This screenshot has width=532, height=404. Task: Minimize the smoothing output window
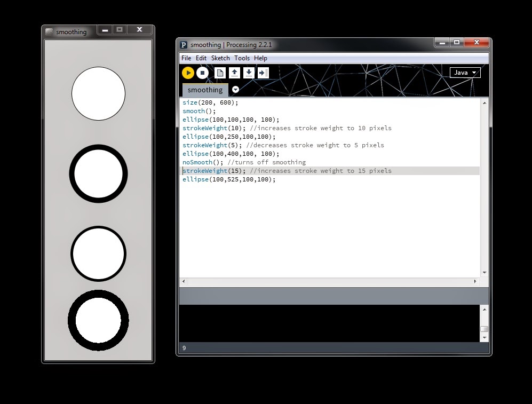click(x=105, y=30)
